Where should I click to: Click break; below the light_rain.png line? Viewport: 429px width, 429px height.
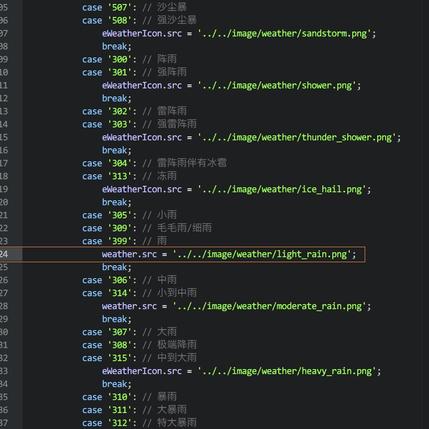tap(117, 267)
